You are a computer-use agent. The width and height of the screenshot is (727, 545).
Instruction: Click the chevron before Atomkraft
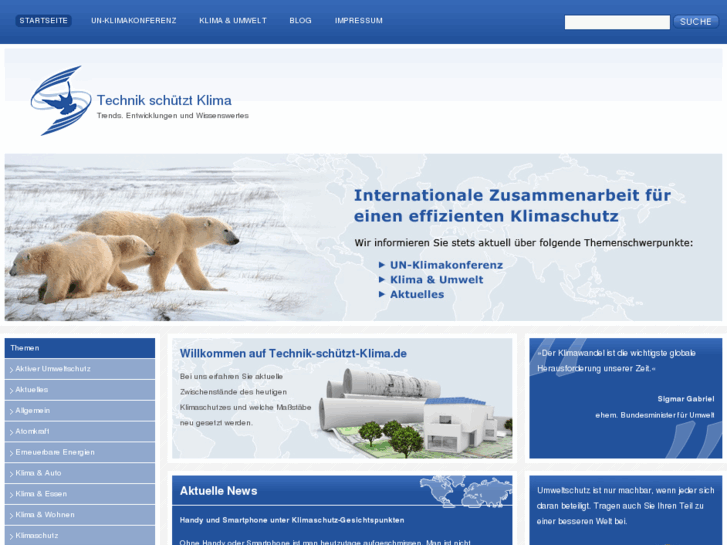pos(11,432)
